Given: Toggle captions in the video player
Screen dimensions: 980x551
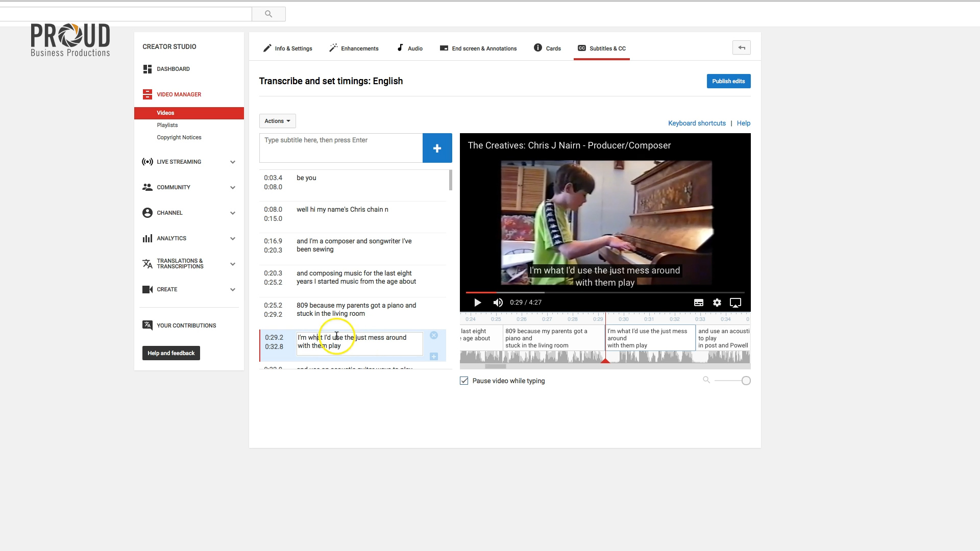Looking at the screenshot, I should [699, 303].
